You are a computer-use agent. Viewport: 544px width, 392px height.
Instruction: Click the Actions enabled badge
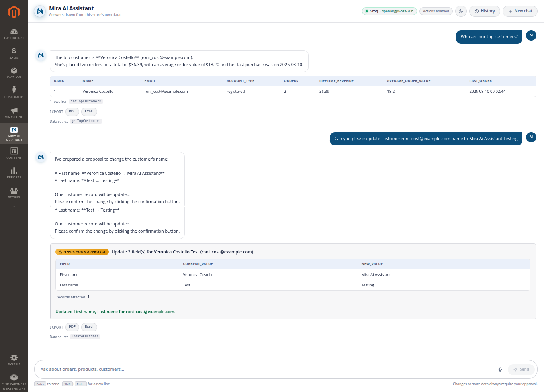click(436, 11)
